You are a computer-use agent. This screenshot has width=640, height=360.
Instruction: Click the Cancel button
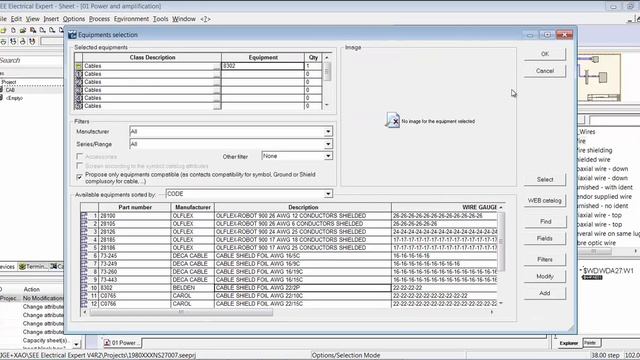[x=544, y=71]
